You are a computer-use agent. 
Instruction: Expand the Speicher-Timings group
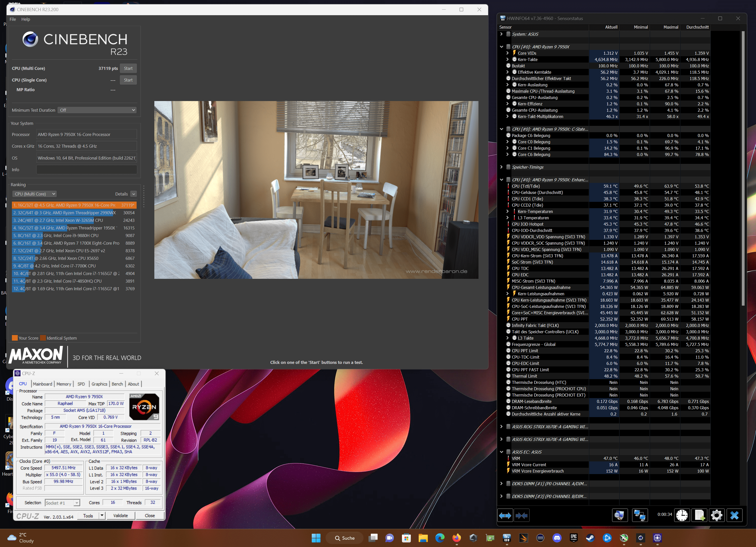(501, 167)
